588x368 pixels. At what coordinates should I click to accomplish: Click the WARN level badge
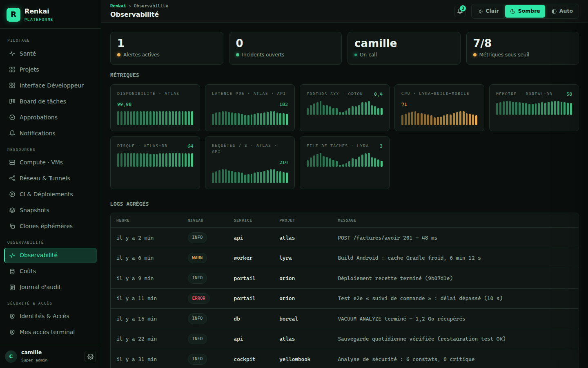pos(197,258)
